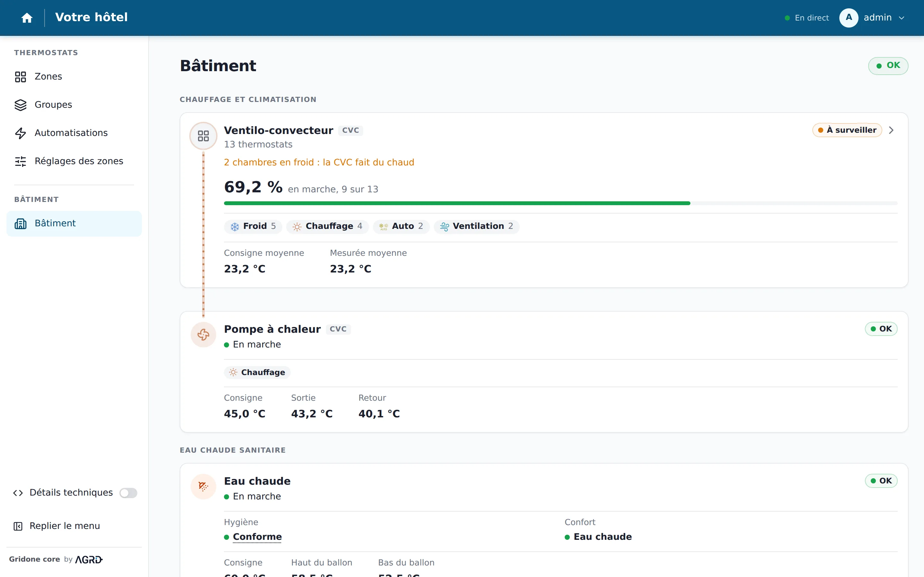The height and width of the screenshot is (577, 924).
Task: Toggle the Détails techniques switch
Action: [x=128, y=493]
